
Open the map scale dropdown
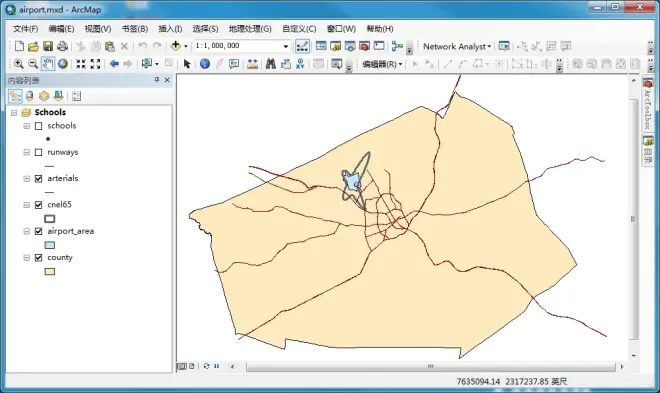(286, 46)
